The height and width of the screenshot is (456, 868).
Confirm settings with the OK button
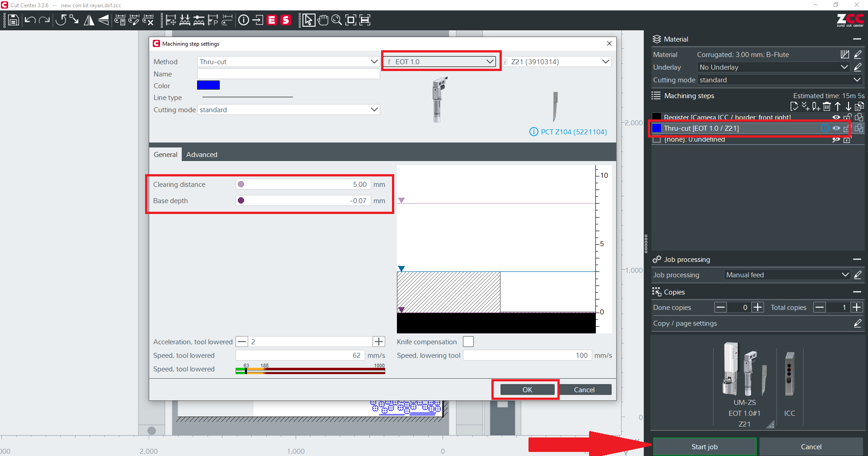point(527,389)
